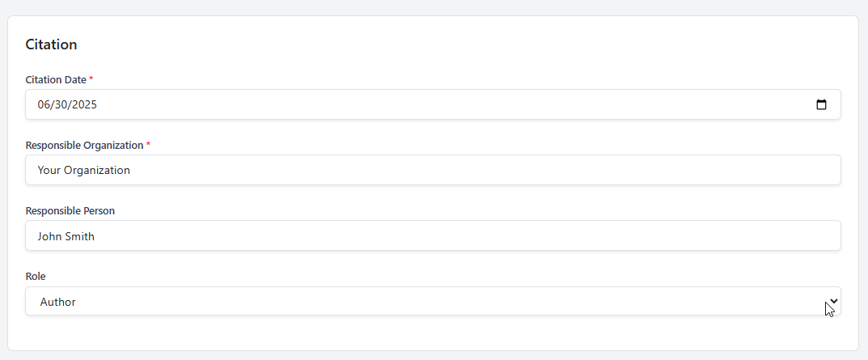Click the "Your Organization" text value
This screenshot has width=868, height=360.
[x=83, y=170]
